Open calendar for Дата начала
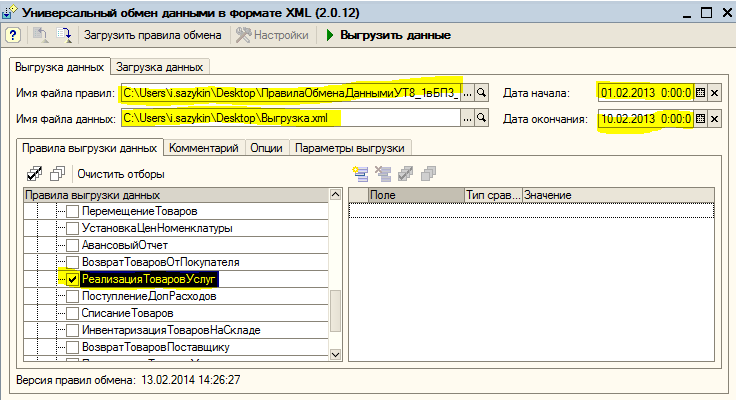 [700, 93]
